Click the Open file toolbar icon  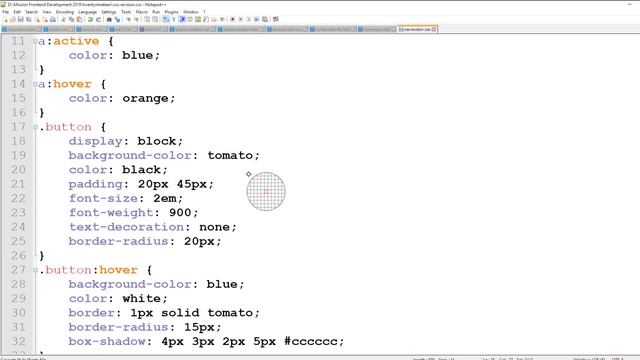pyautogui.click(x=12, y=19)
